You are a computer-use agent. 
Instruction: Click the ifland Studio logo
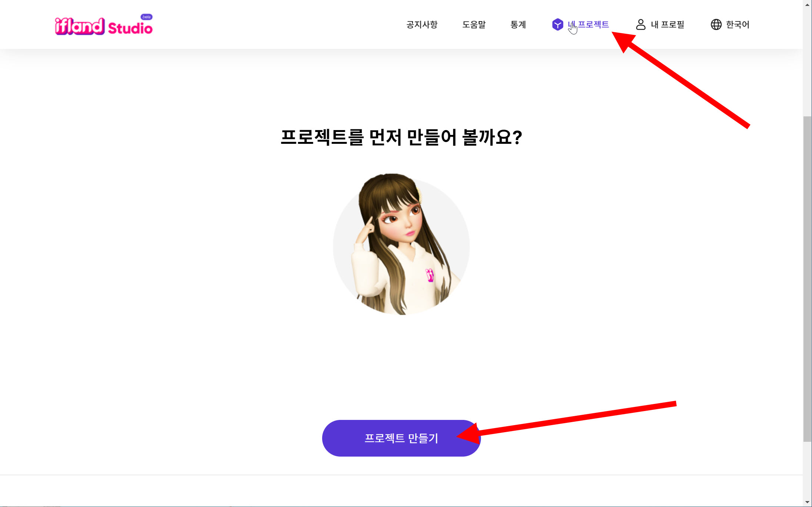pyautogui.click(x=104, y=26)
